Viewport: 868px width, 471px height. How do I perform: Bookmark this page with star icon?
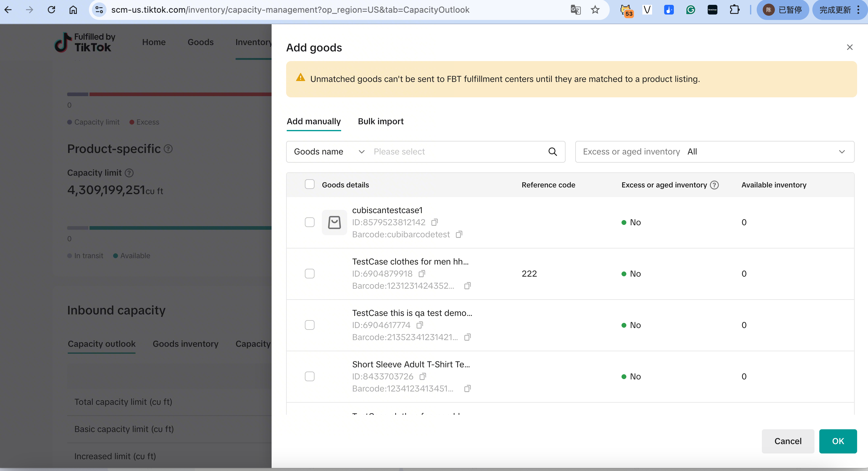click(595, 10)
